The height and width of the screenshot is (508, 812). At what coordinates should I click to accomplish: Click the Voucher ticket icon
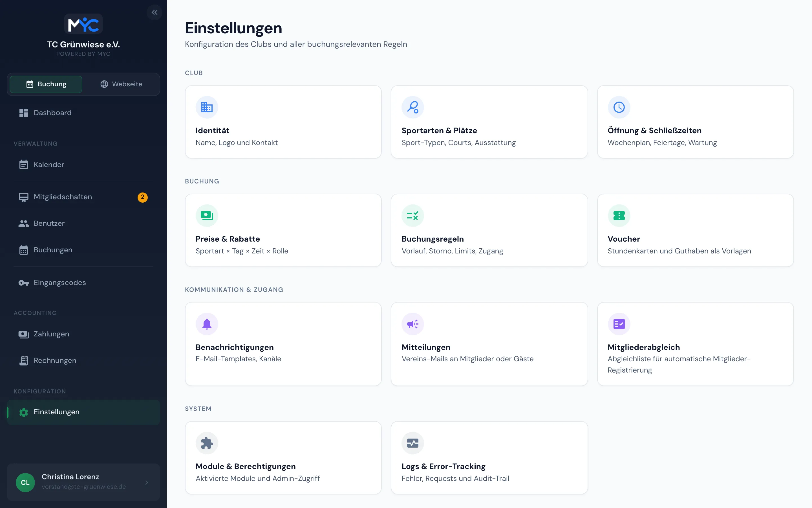[619, 216]
